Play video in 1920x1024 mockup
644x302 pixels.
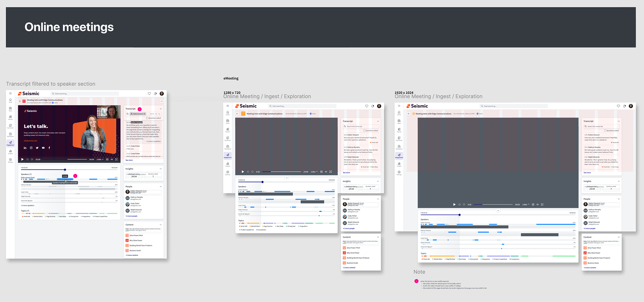coord(454,204)
